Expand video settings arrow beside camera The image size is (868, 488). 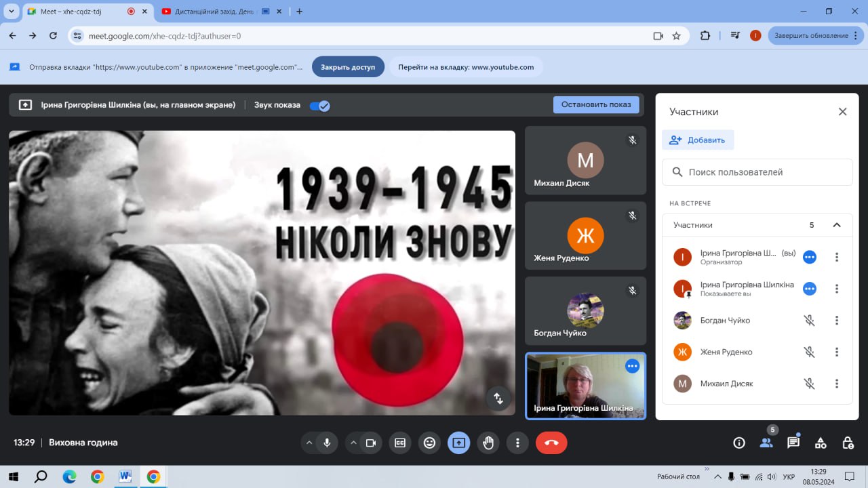click(x=353, y=443)
